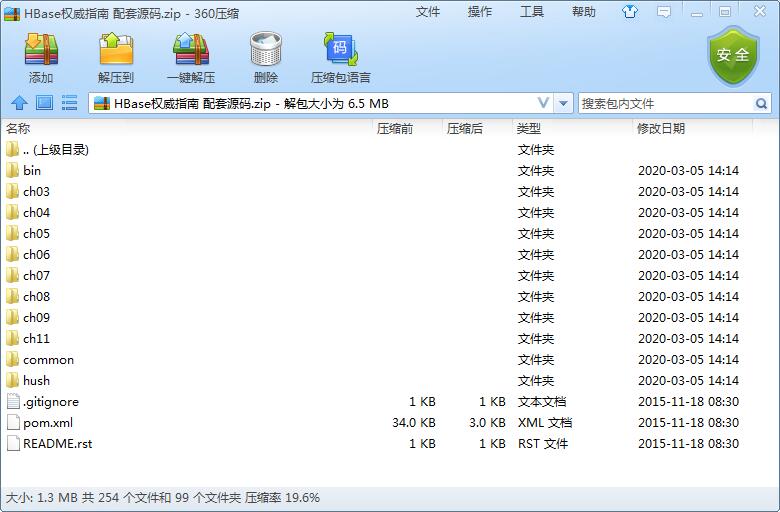Click the 360压缩 app icon in title bar
Viewport: 780px width, 512px height.
12,13
